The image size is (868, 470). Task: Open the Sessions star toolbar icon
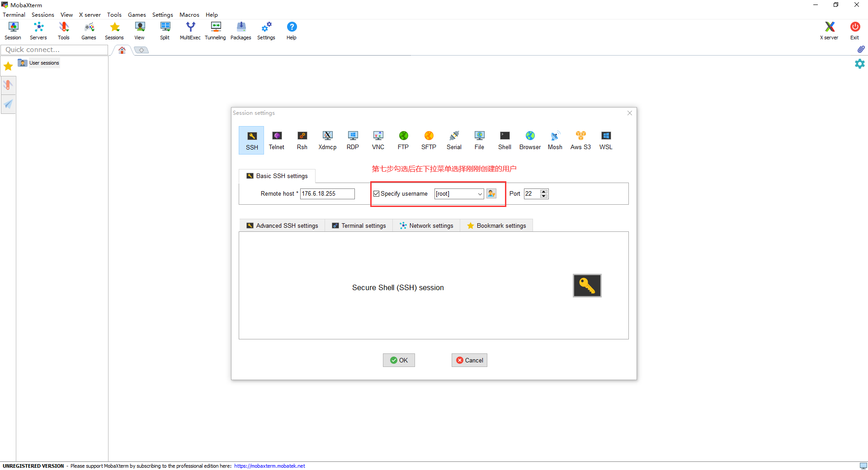coord(114,31)
